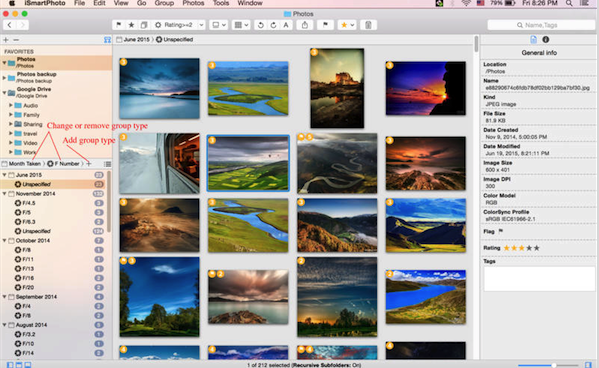Set rating to one star
This screenshot has height=368, width=599.
click(507, 248)
